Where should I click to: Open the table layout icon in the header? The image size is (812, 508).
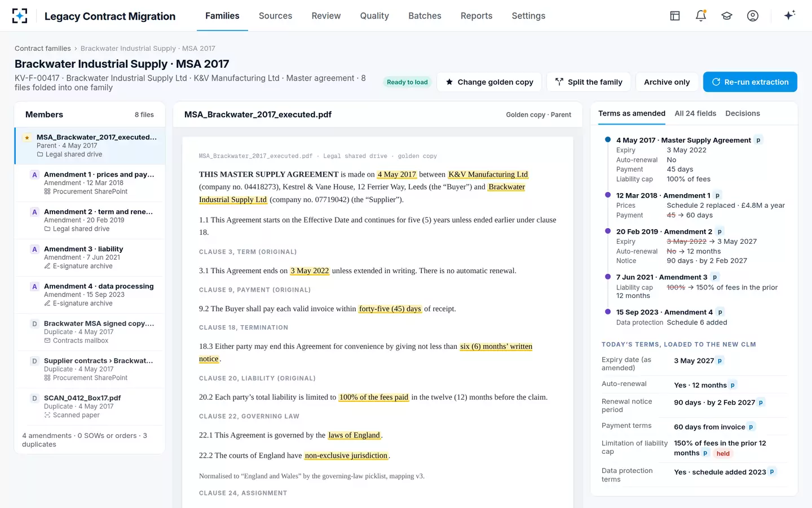click(x=675, y=16)
